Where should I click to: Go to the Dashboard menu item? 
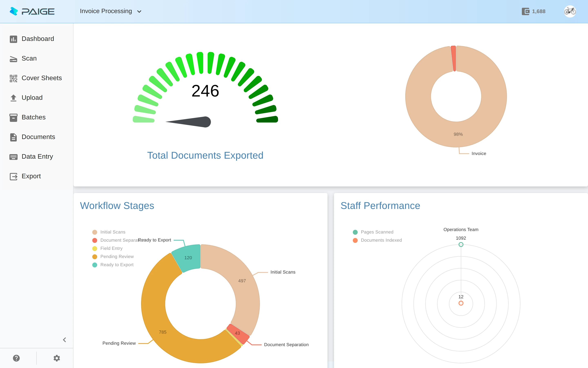point(38,39)
